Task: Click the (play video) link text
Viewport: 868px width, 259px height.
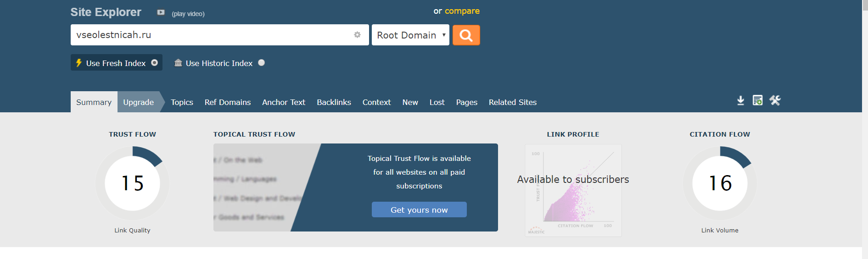Action: pos(188,14)
